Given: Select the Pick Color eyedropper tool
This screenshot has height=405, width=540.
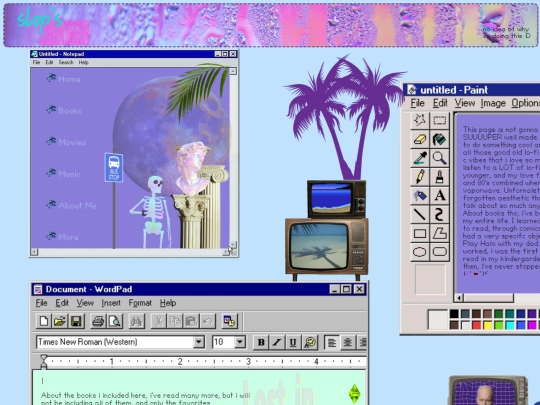Looking at the screenshot, I should click(x=420, y=158).
